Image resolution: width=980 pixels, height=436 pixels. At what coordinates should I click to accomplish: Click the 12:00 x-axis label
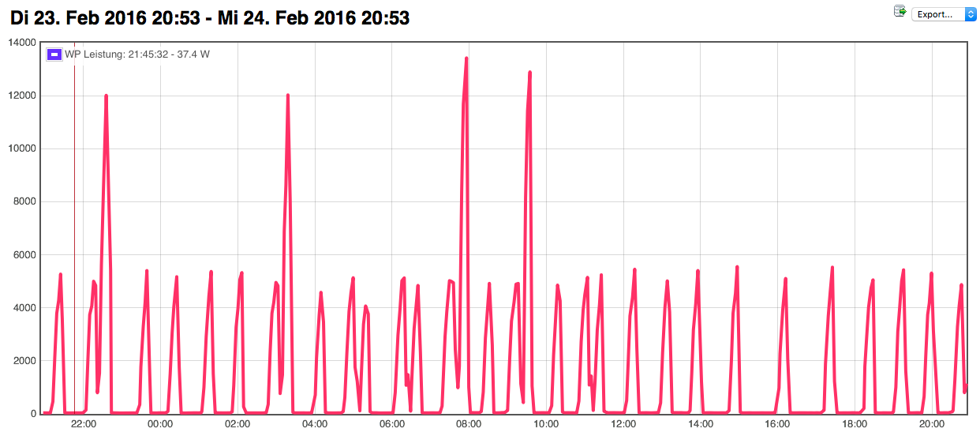pos(623,424)
